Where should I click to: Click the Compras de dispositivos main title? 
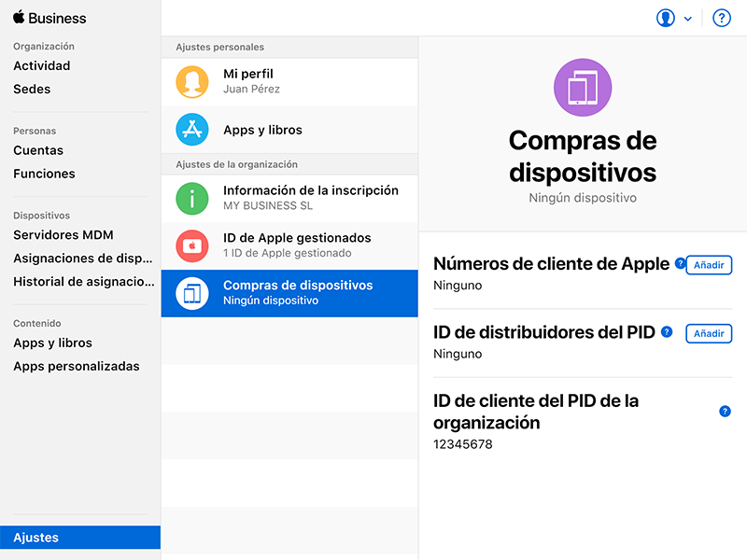[583, 156]
